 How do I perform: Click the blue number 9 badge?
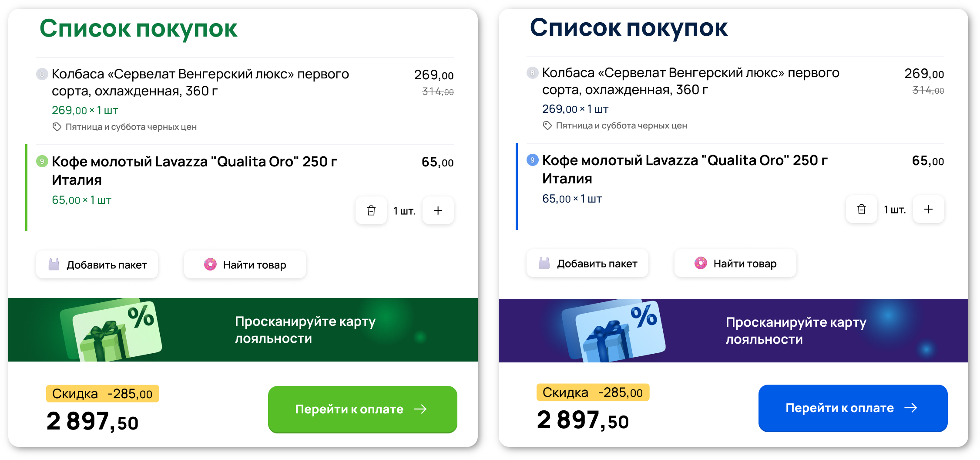(532, 160)
